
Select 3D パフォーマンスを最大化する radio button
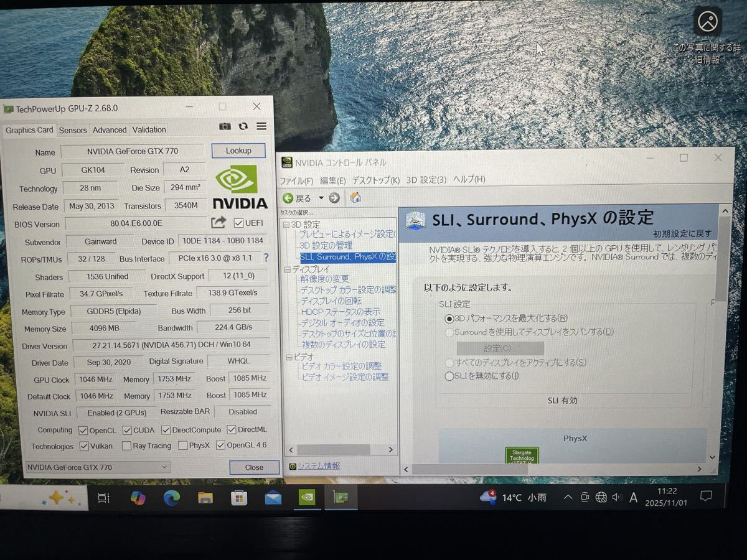click(x=449, y=319)
